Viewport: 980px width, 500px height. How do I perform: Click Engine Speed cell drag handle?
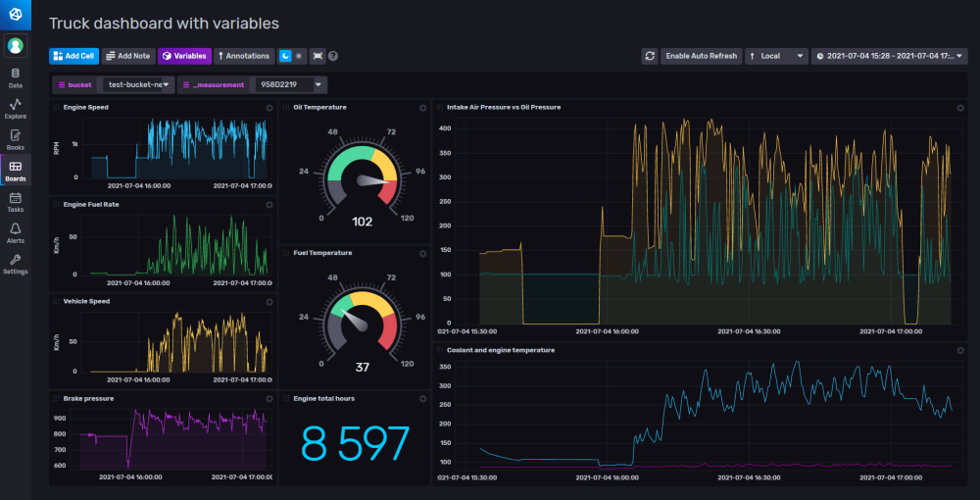(x=56, y=108)
